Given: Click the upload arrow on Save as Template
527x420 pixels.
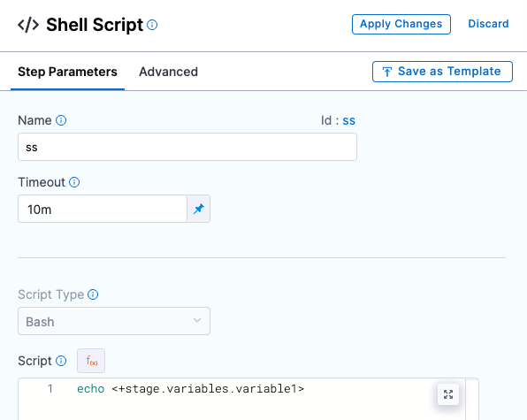Looking at the screenshot, I should [x=386, y=72].
